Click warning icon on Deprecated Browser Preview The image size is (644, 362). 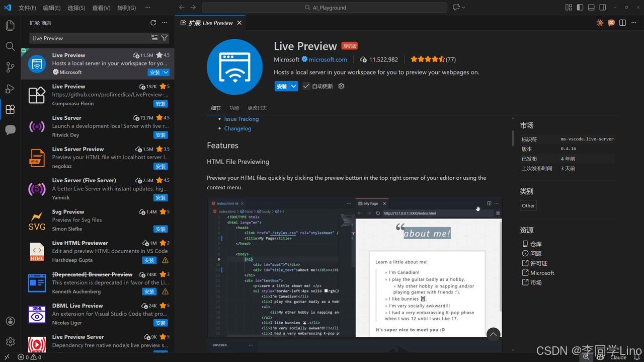[x=166, y=292]
